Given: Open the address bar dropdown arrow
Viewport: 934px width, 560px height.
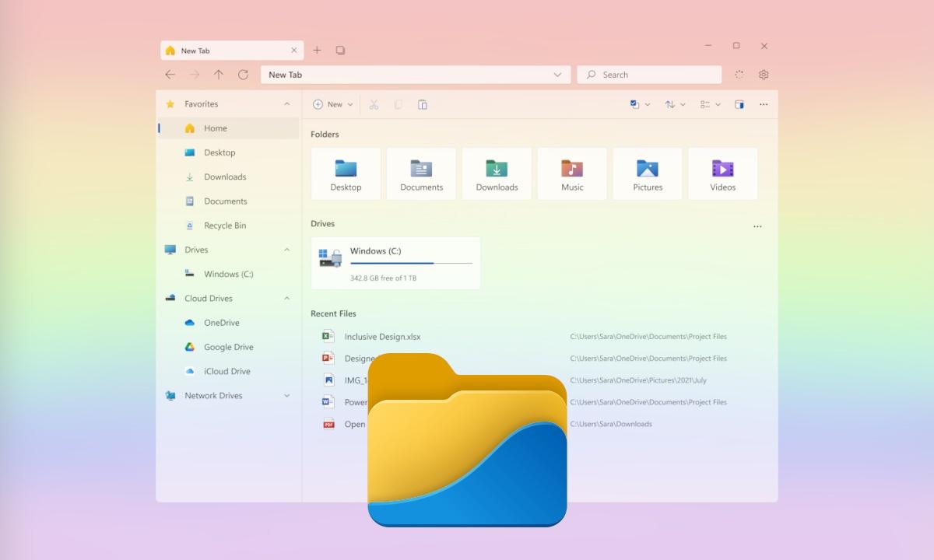Looking at the screenshot, I should [557, 74].
